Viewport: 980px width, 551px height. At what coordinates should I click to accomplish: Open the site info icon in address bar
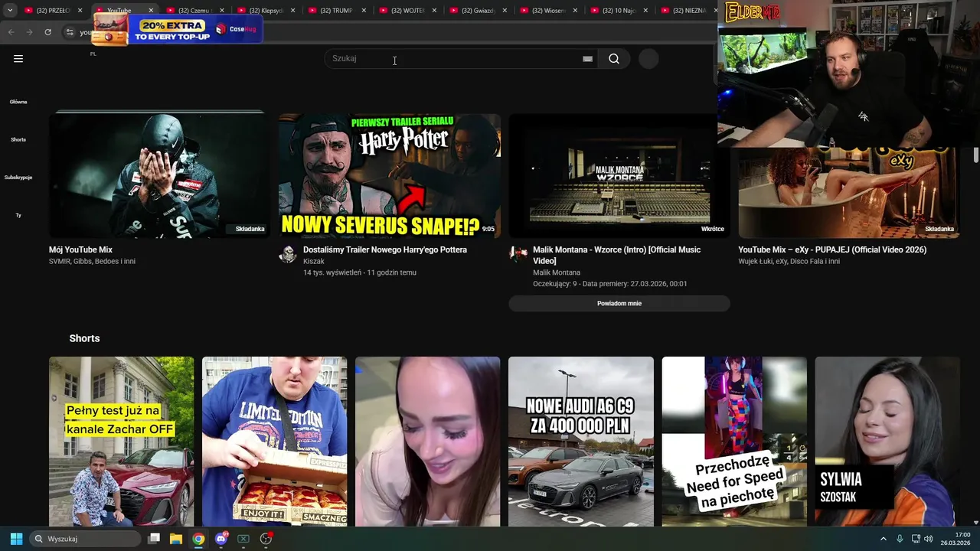pyautogui.click(x=69, y=32)
